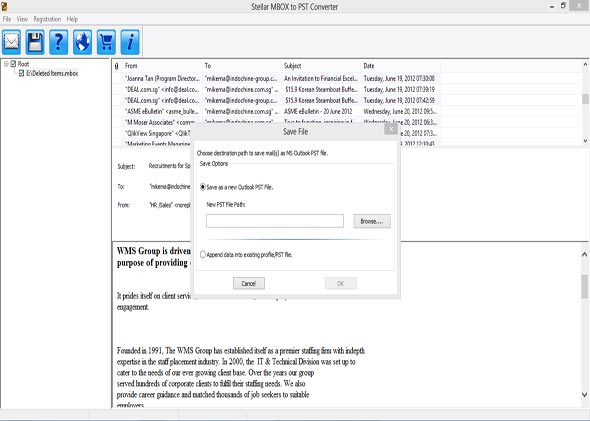Close the Save File dialog
The height and width of the screenshot is (421, 590).
pos(391,129)
